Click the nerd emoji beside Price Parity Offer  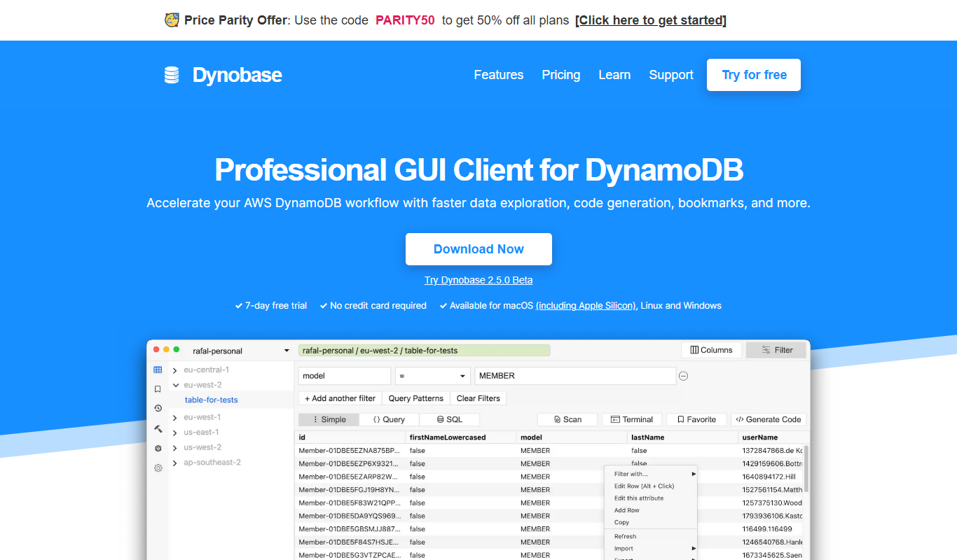(172, 20)
